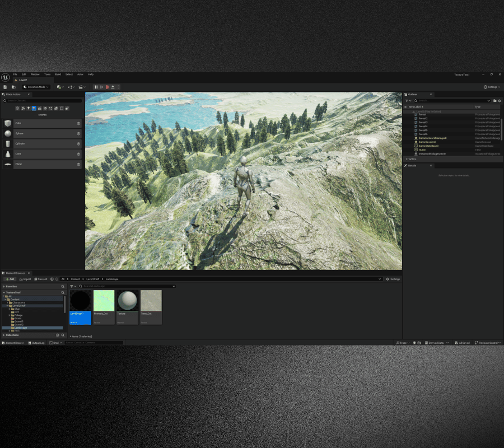Open the Build menu
The width and height of the screenshot is (504, 448).
(58, 74)
